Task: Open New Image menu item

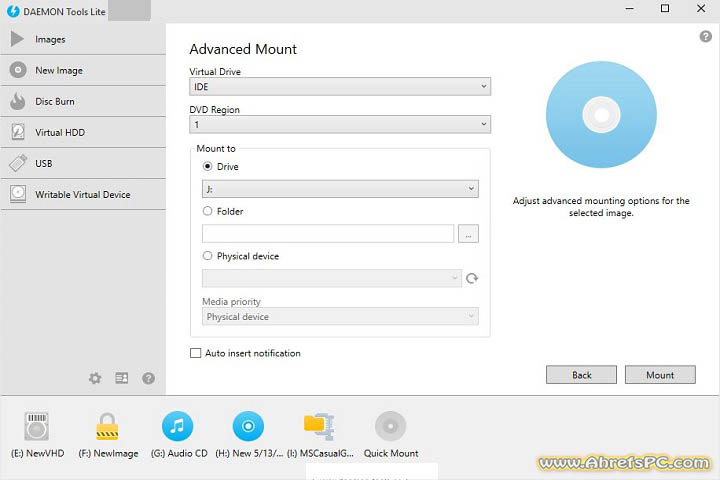Action: (83, 70)
